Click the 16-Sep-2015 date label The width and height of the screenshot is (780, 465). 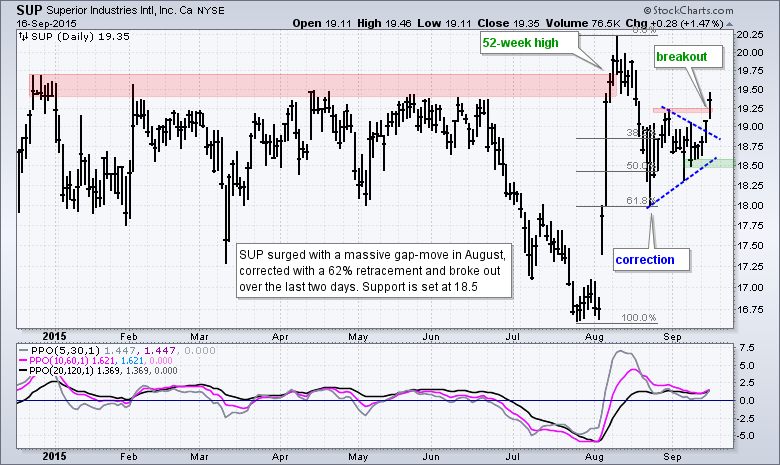click(x=47, y=23)
